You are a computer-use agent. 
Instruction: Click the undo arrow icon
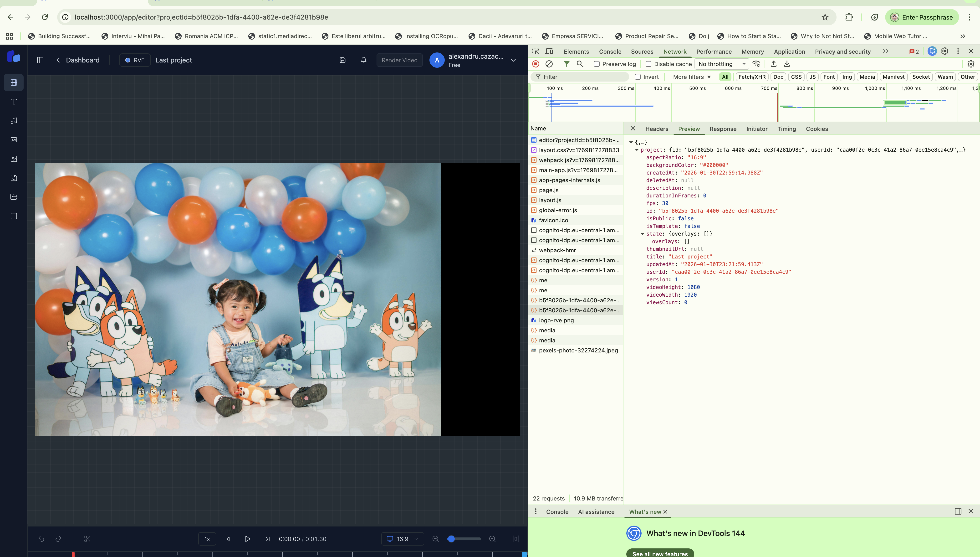[41, 539]
